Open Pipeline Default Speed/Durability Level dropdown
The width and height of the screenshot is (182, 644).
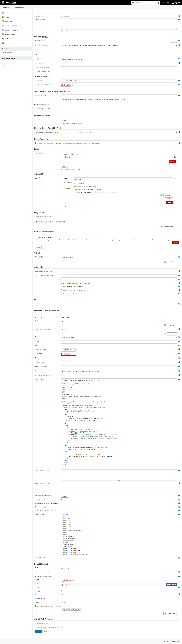pyautogui.click(x=119, y=133)
